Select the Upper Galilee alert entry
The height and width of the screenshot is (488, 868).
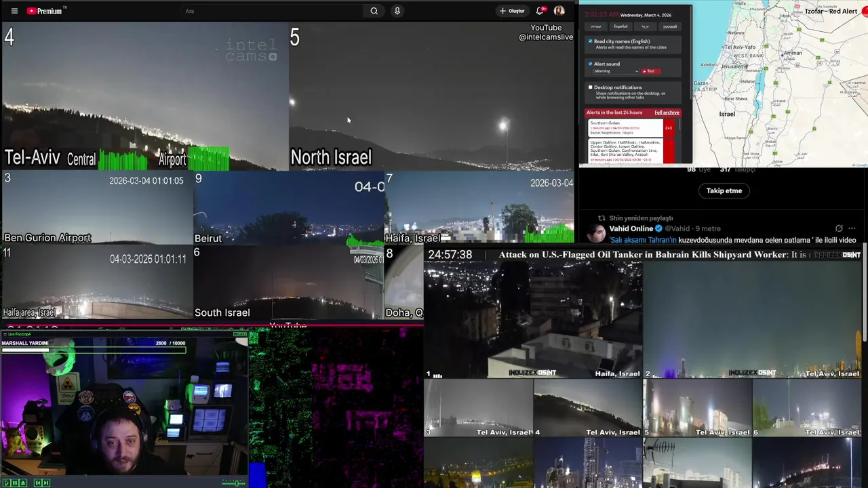pos(625,152)
